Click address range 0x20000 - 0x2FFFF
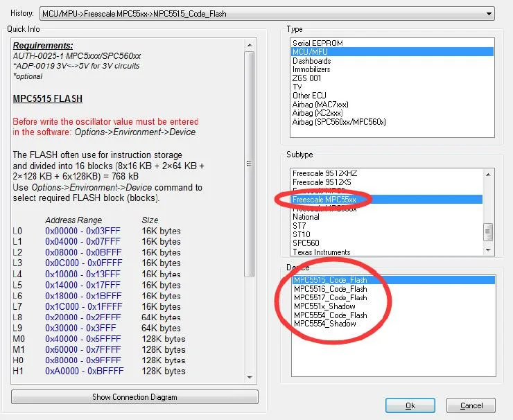513x420 pixels. (x=83, y=317)
